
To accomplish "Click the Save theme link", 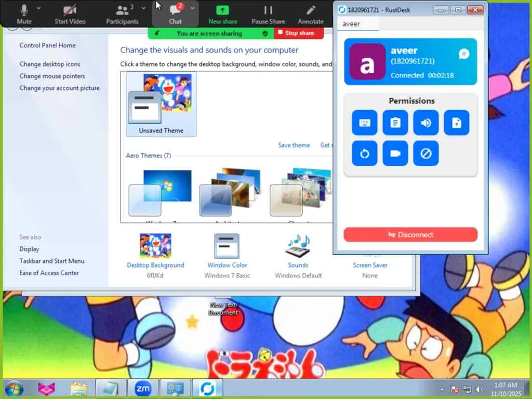I will point(294,145).
